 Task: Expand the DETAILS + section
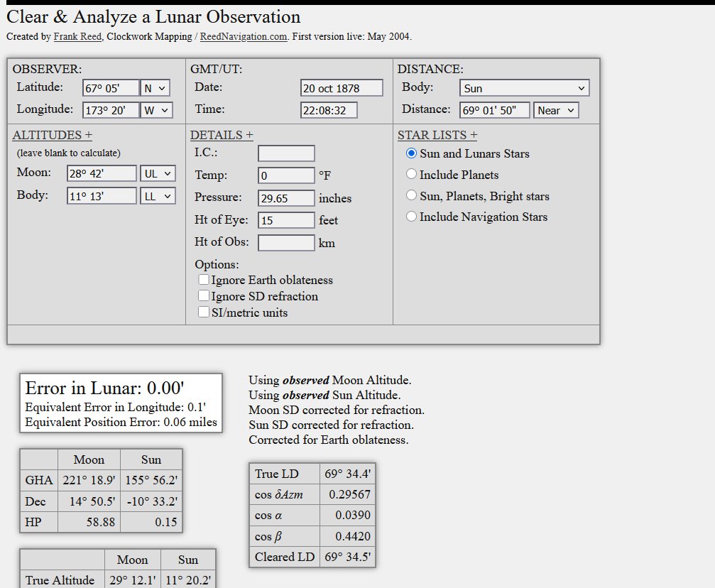[222, 136]
